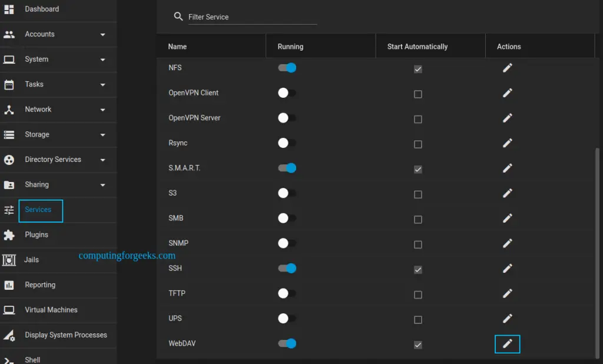Click the Dashboard grid icon
Image resolution: width=603 pixels, height=364 pixels.
click(x=9, y=9)
